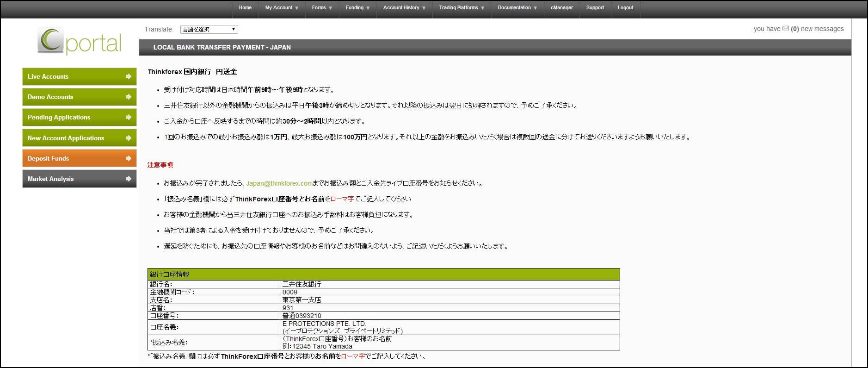The image size is (868, 368).
Task: Open New Account Applications sidebar button
Action: pos(80,138)
